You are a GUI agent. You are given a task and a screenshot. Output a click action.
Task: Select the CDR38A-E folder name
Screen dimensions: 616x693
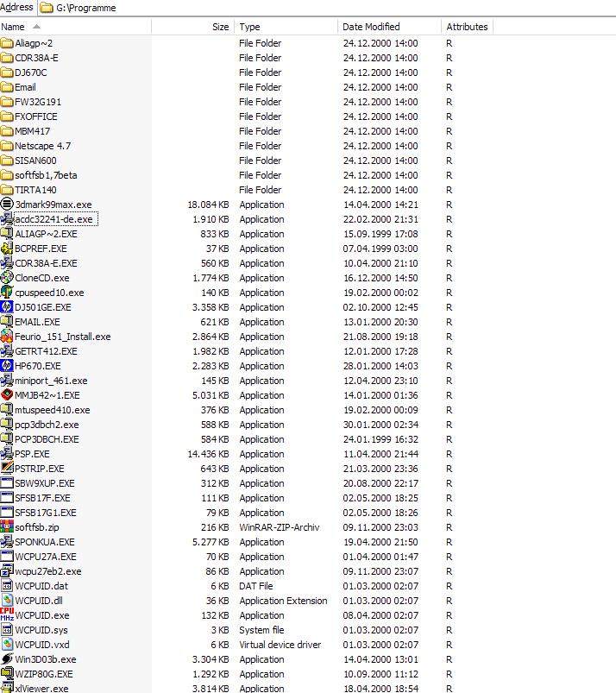coord(36,58)
